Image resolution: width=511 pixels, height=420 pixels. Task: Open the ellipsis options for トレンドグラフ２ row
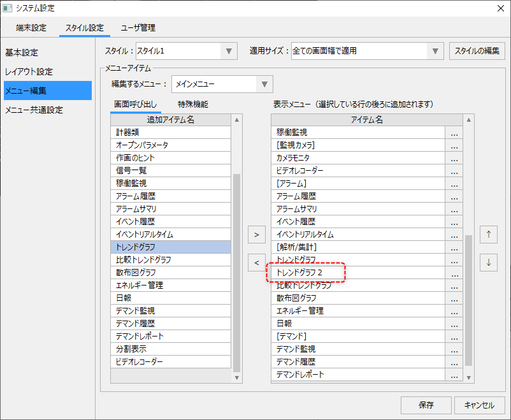click(x=454, y=273)
